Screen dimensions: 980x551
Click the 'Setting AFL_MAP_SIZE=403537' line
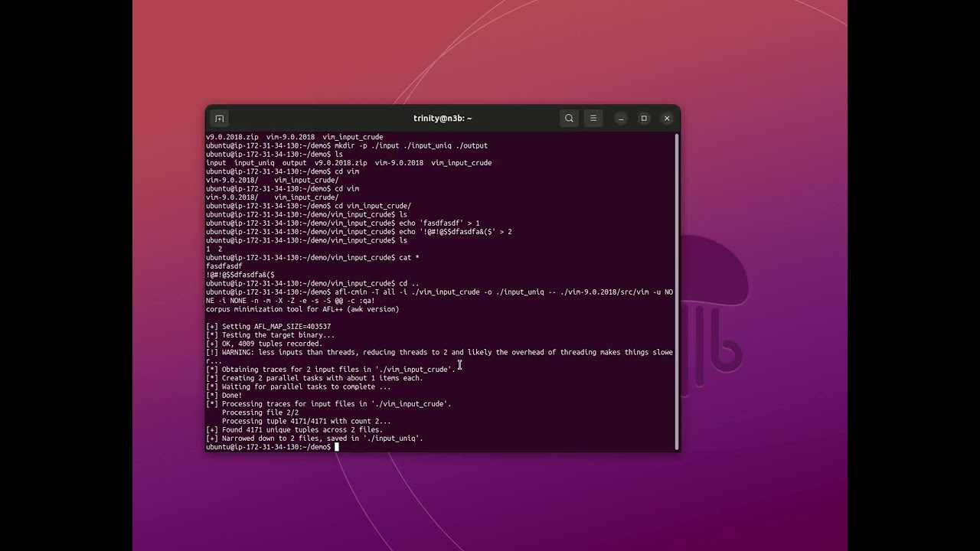pos(269,327)
